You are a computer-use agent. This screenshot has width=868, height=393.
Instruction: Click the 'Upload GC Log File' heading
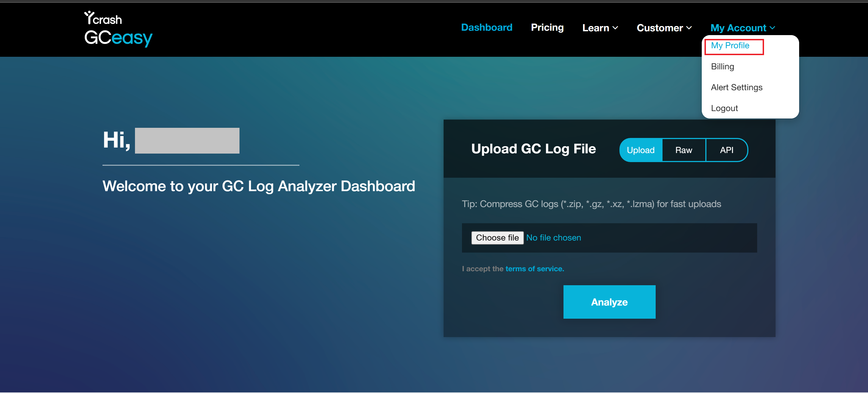click(533, 149)
